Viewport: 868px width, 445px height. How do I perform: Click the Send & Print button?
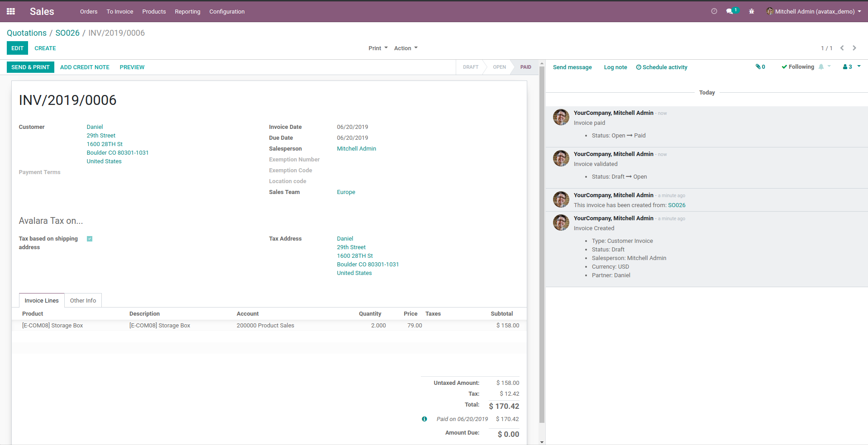[x=30, y=67]
